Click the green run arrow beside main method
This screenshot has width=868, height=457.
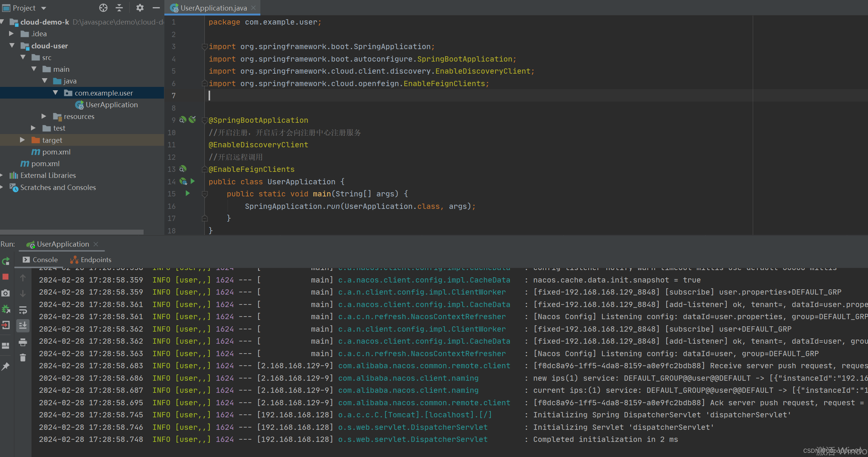187,194
